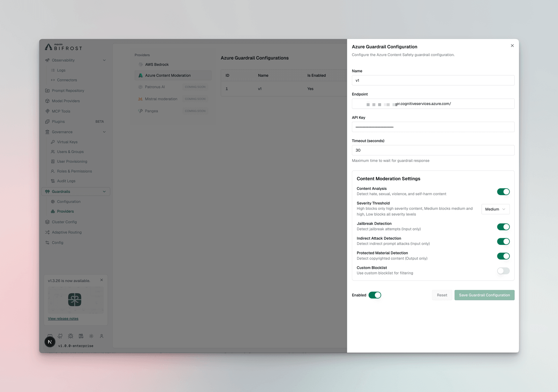Click the Plugins puzzle icon

click(x=47, y=122)
